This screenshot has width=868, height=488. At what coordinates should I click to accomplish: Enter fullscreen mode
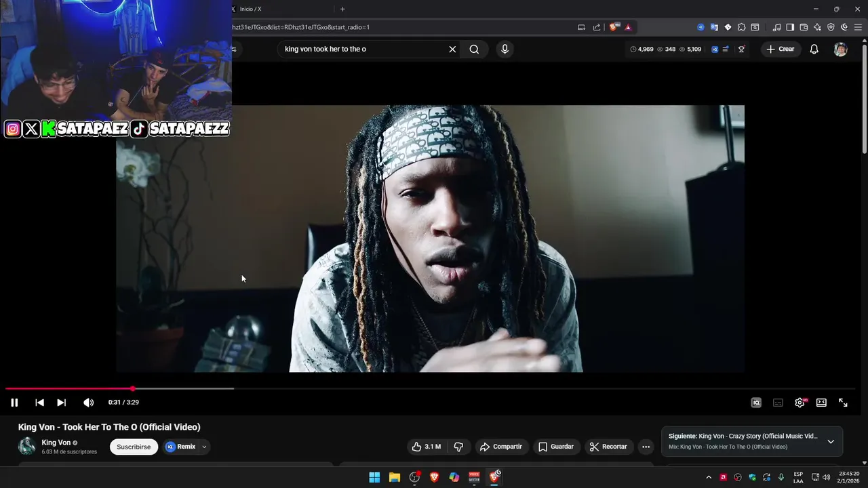pos(843,403)
